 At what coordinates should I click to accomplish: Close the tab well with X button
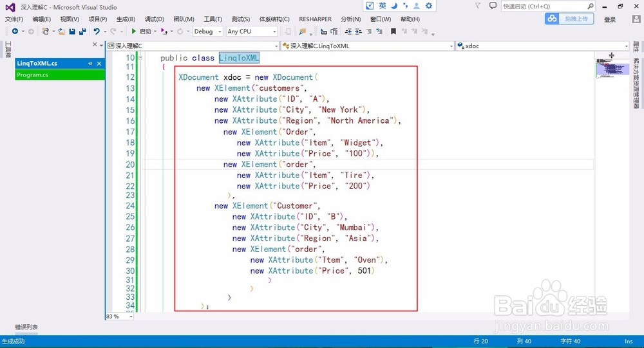pyautogui.click(x=95, y=44)
